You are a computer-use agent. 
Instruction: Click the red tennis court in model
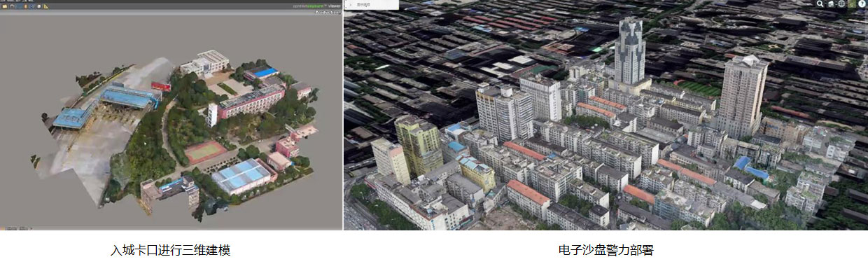(x=206, y=151)
